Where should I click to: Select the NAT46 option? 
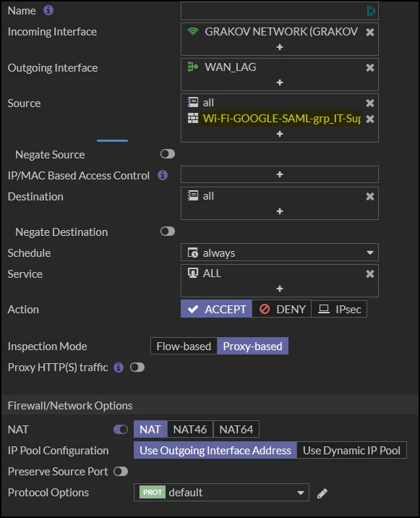pyautogui.click(x=190, y=429)
